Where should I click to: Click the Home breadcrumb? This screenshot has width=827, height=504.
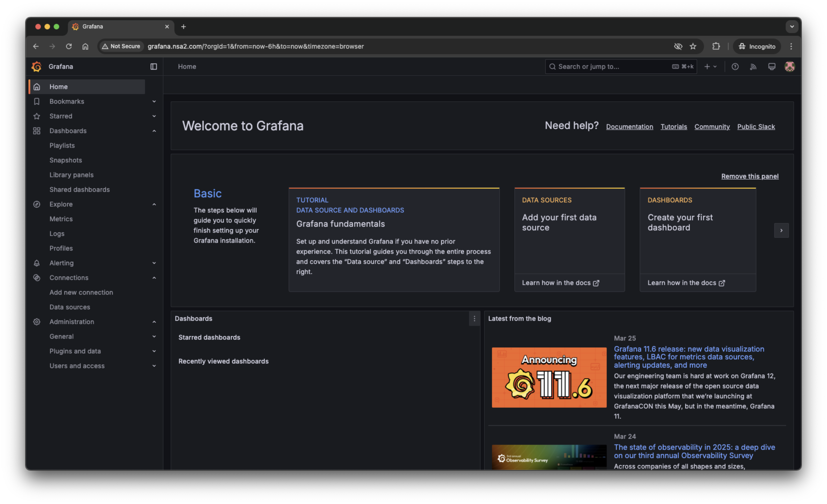point(187,67)
